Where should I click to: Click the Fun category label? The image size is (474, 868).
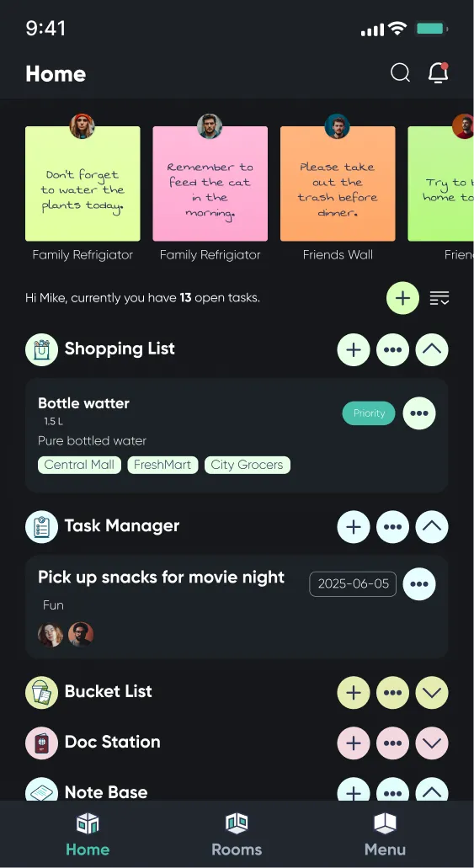(53, 605)
